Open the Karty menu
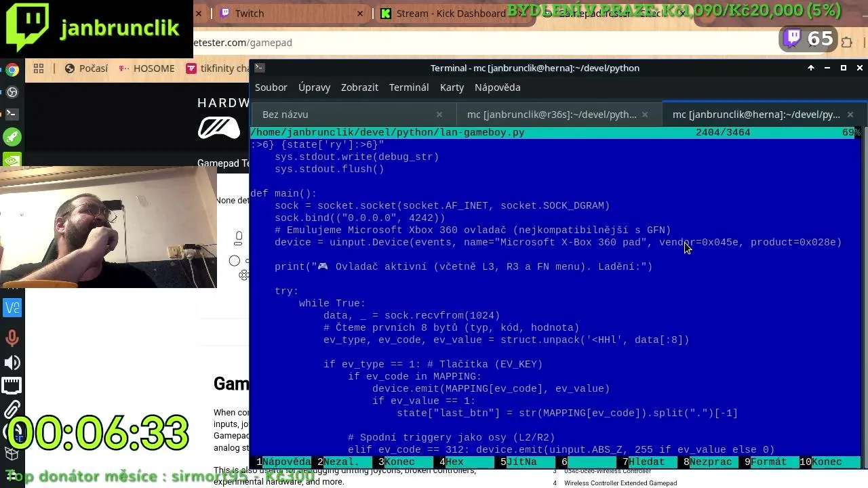868x488 pixels. coord(452,87)
